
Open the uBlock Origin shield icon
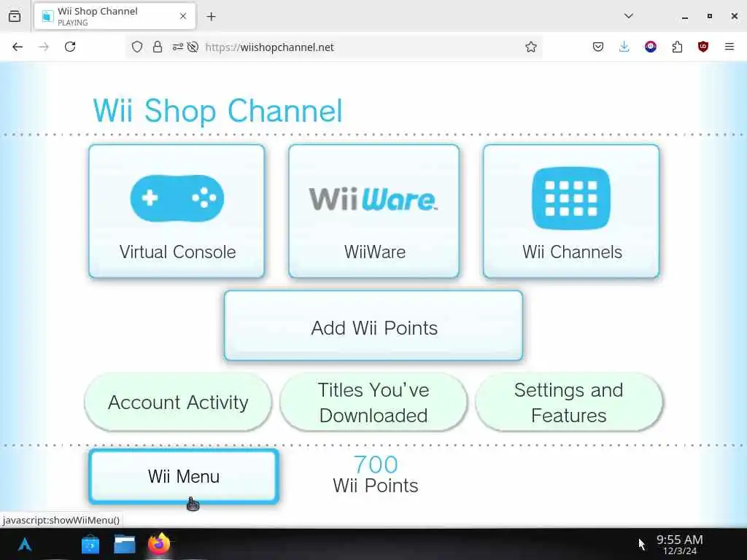[x=703, y=47]
